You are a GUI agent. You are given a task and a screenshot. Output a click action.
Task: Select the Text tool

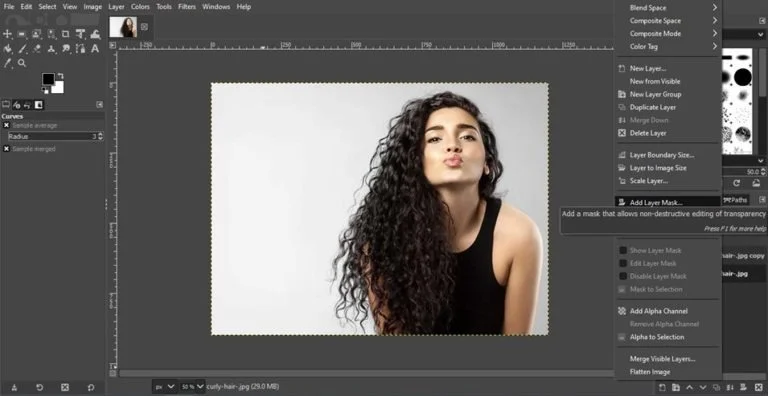[x=95, y=49]
